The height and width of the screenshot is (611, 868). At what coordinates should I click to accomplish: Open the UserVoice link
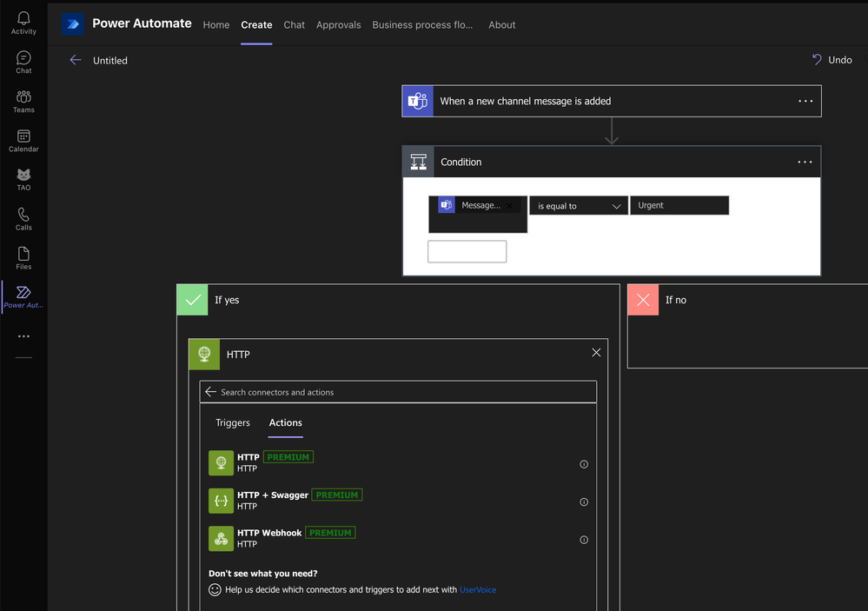coord(478,589)
